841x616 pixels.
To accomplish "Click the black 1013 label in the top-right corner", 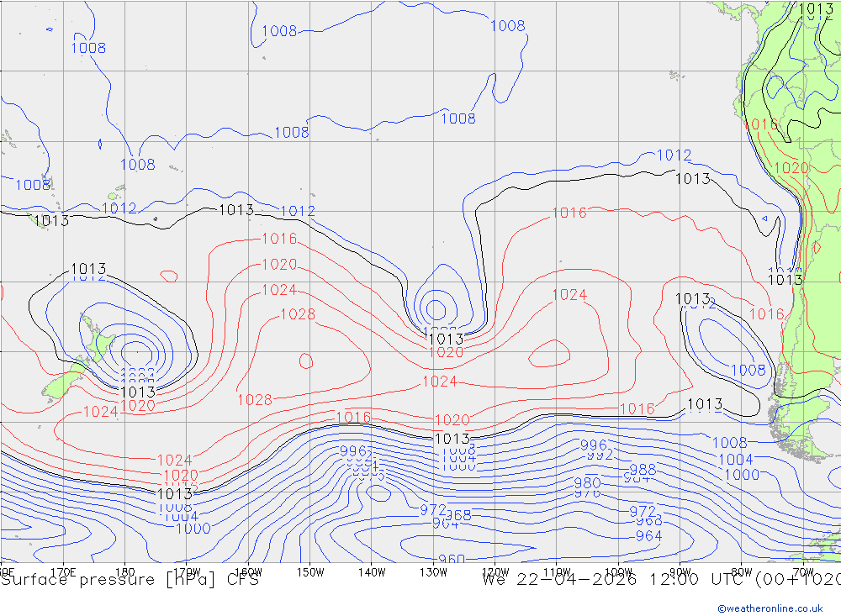I will click(x=816, y=8).
